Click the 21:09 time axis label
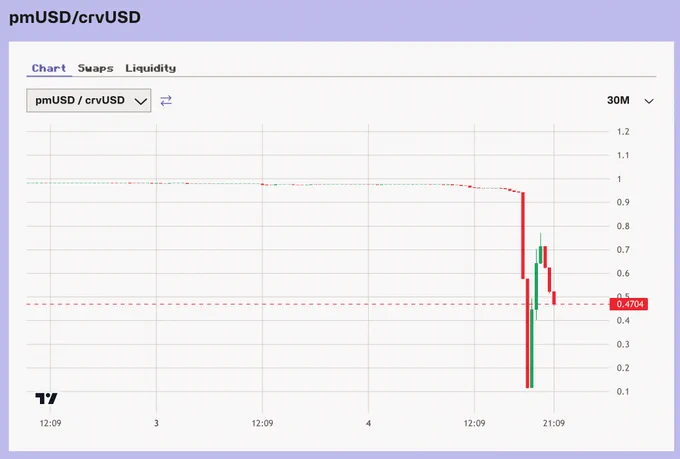 554,423
